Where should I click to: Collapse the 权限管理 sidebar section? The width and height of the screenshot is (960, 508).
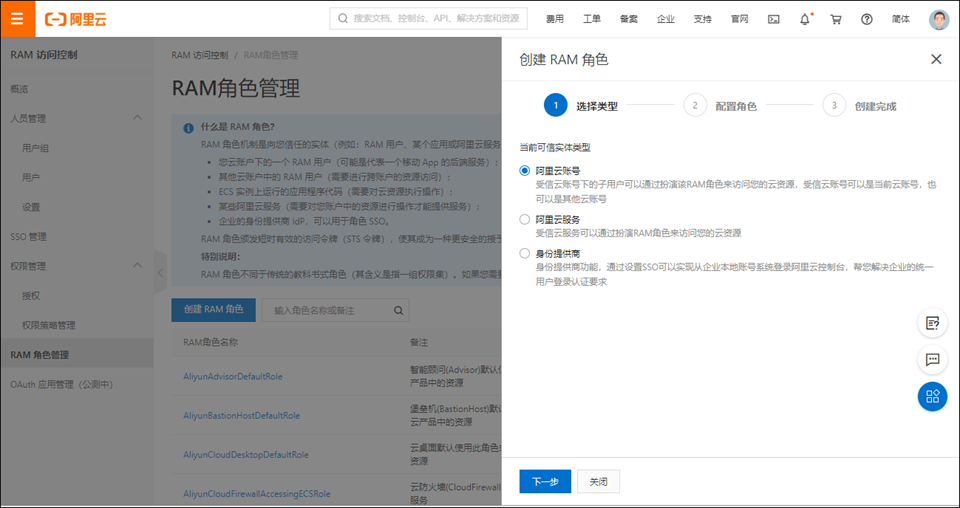click(138, 266)
